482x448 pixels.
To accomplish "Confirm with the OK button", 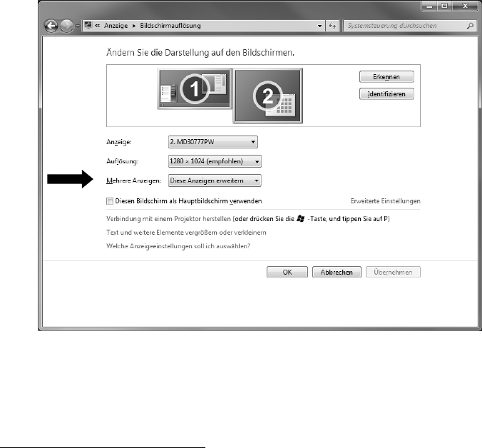I will pyautogui.click(x=287, y=272).
